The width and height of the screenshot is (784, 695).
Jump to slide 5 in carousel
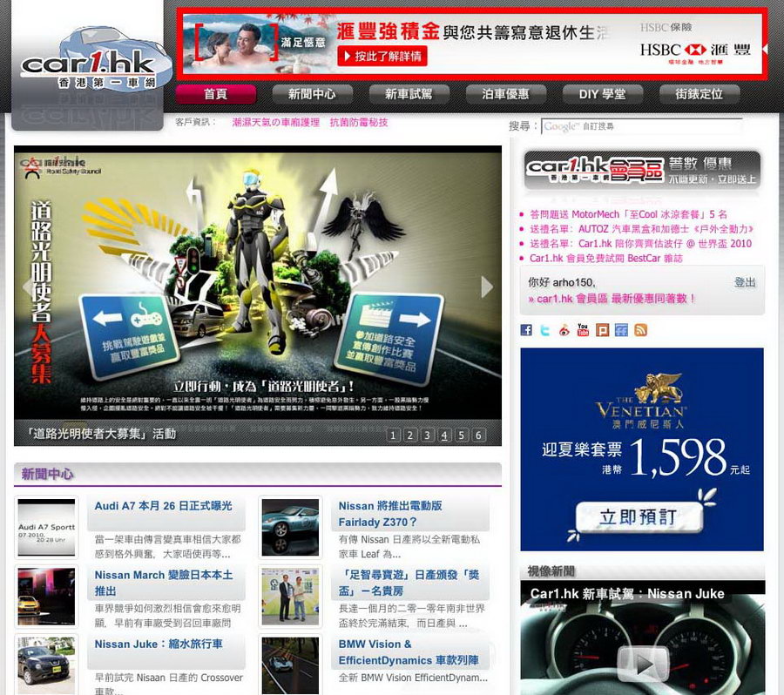point(461,435)
